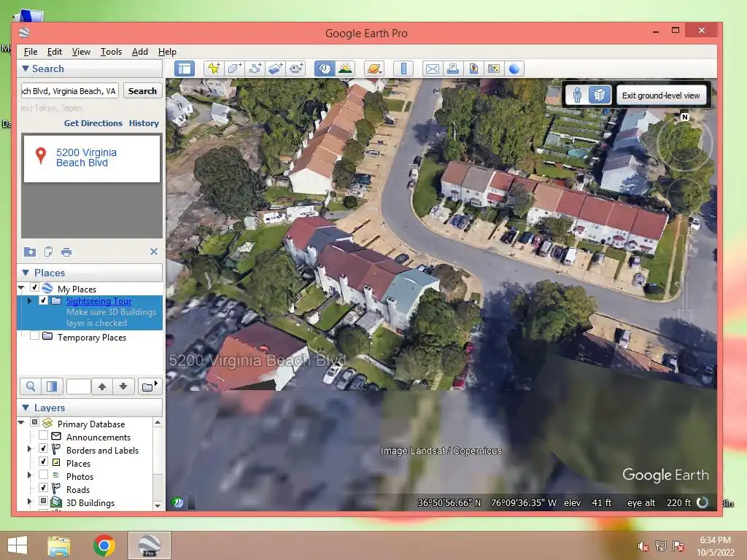Add a polygon from the toolbar
The image size is (747, 560).
(234, 69)
